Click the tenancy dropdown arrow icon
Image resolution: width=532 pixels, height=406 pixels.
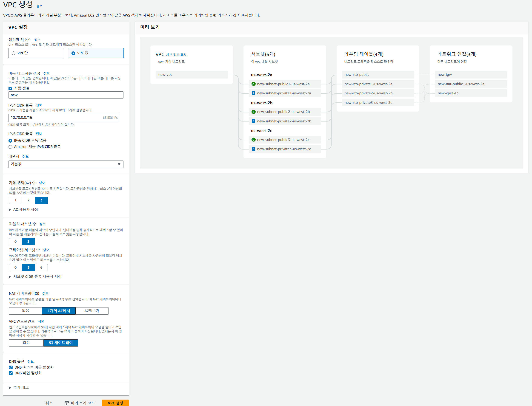tap(119, 164)
